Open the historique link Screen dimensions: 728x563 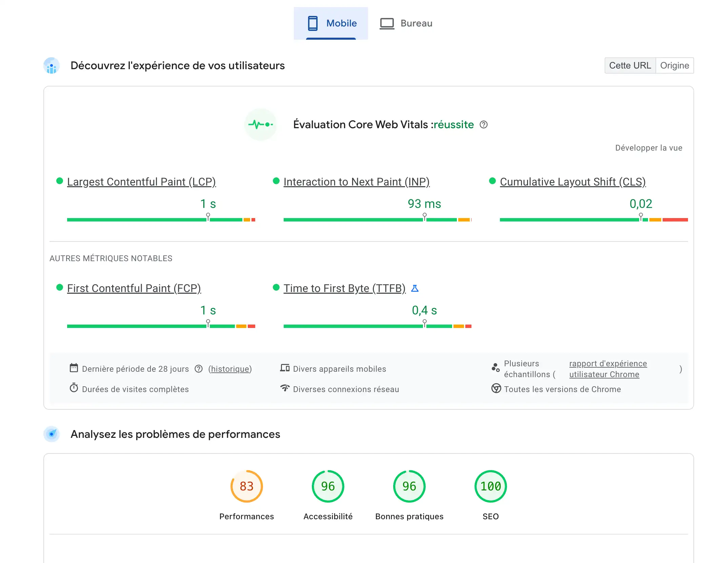tap(230, 369)
